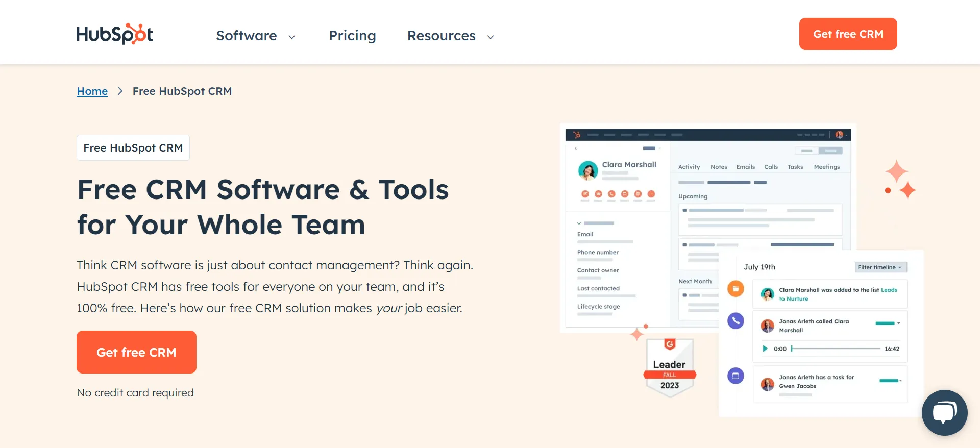Viewport: 980px width, 448px height.
Task: Switch to the Meetings tab
Action: [x=827, y=167]
